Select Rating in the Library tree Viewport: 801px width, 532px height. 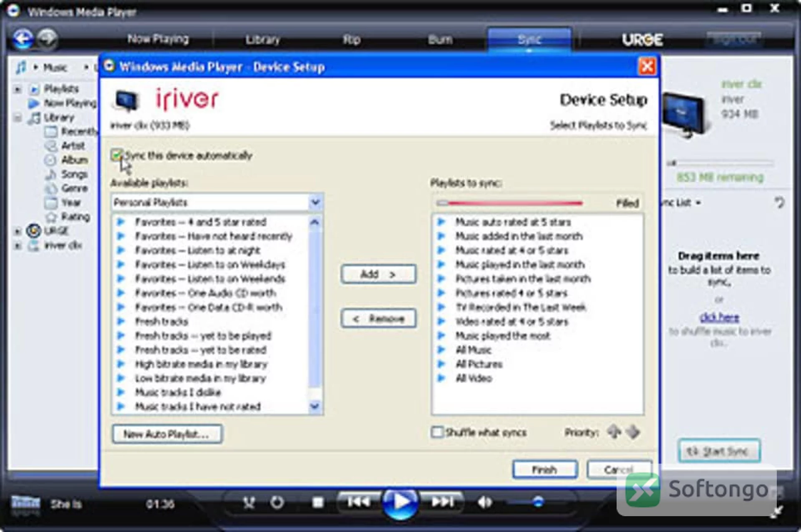pyautogui.click(x=75, y=217)
